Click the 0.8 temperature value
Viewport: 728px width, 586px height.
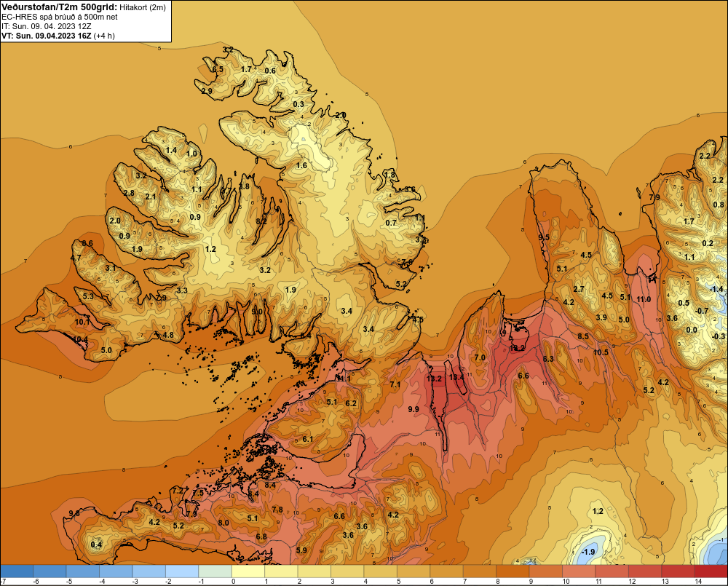tap(719, 205)
